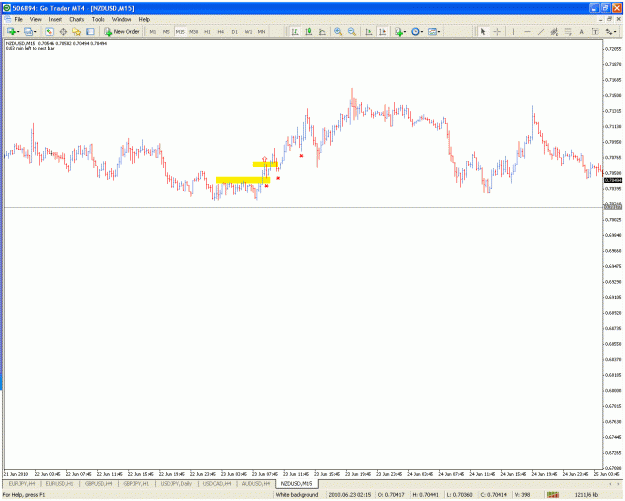Zoom in on the chart

(338, 31)
